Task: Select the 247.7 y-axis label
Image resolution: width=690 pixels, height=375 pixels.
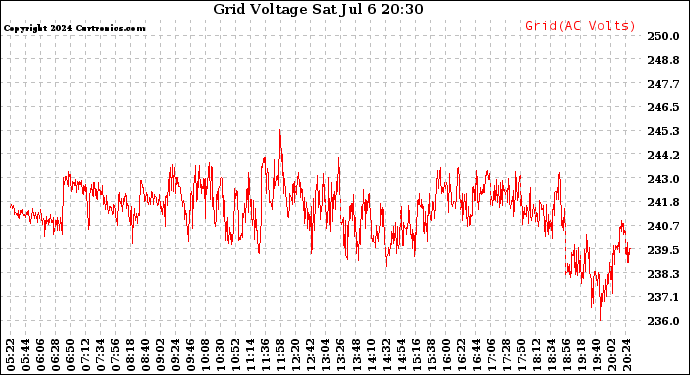Action: click(x=663, y=84)
